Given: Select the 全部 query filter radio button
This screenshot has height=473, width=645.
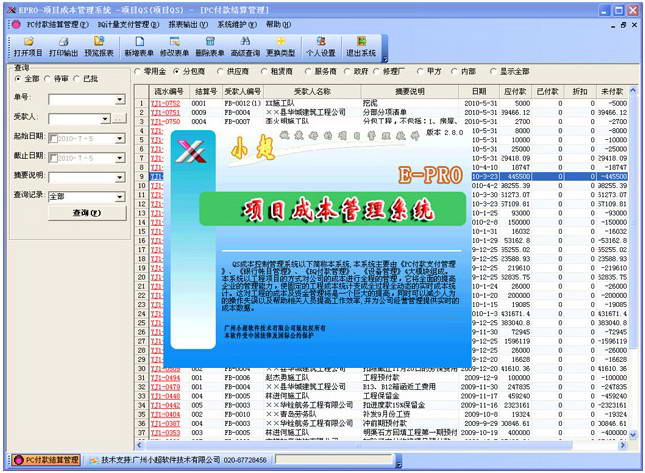Looking at the screenshot, I should pyautogui.click(x=18, y=79).
